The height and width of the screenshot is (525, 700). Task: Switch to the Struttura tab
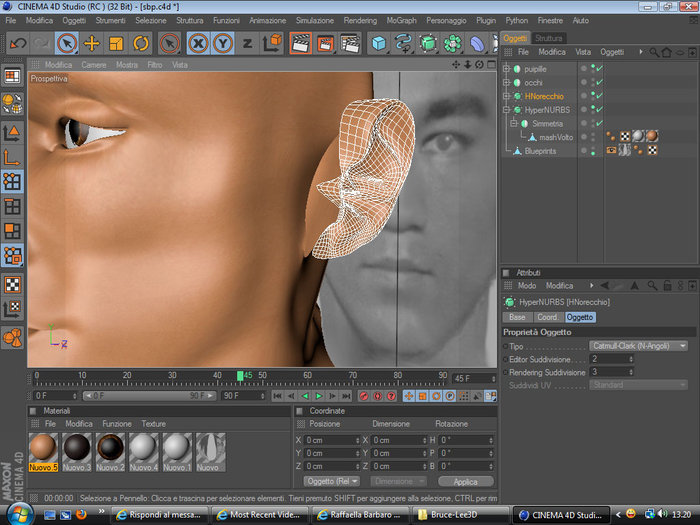point(549,38)
